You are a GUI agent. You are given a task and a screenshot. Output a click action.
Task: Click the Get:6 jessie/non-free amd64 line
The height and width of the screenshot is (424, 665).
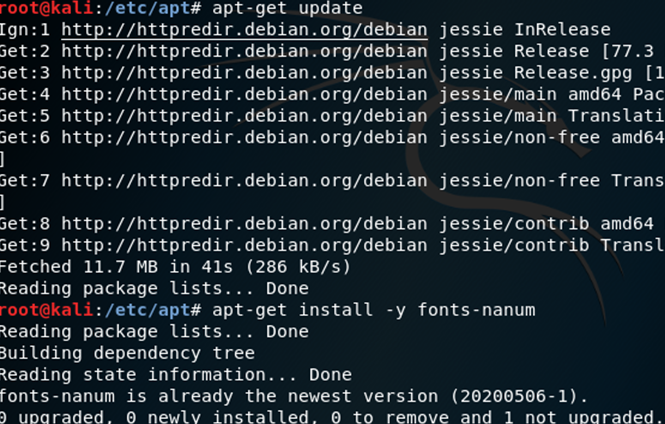[332, 138]
